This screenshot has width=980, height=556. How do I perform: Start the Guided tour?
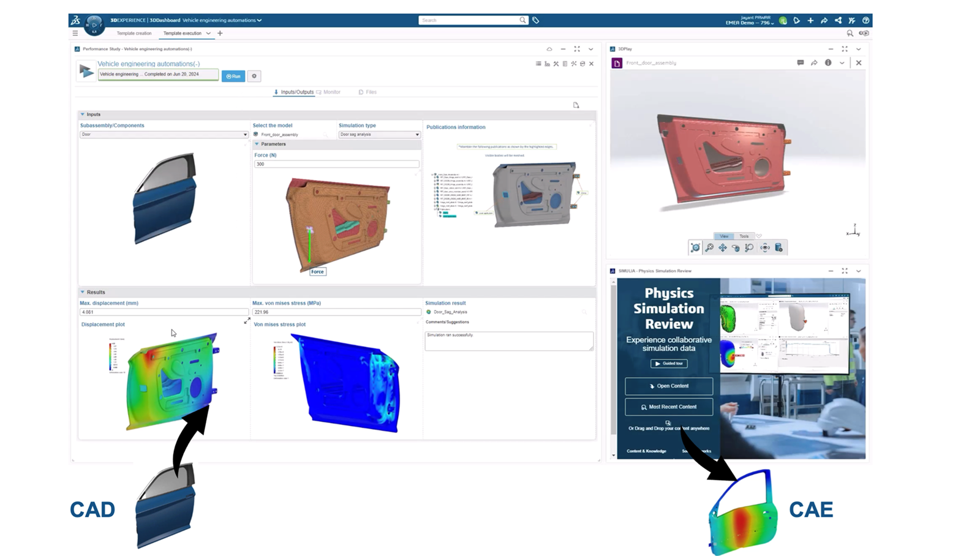[669, 363]
